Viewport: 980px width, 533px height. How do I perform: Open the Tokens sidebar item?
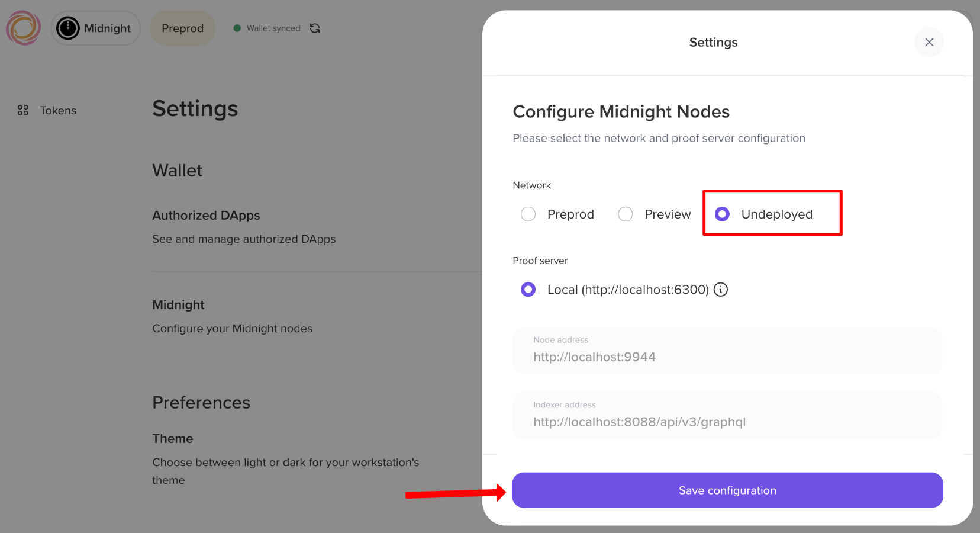pos(57,110)
